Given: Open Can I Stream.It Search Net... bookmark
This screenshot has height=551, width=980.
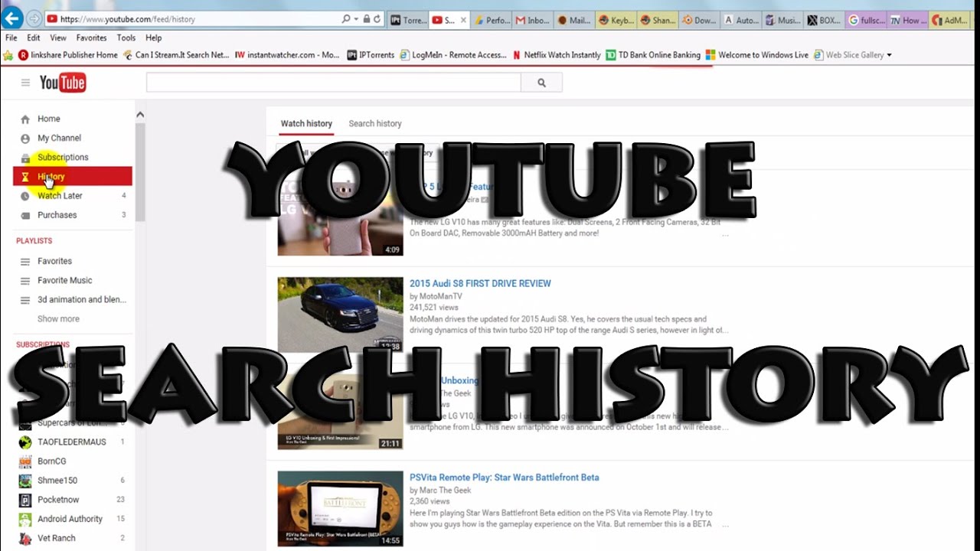Looking at the screenshot, I should click(x=175, y=55).
